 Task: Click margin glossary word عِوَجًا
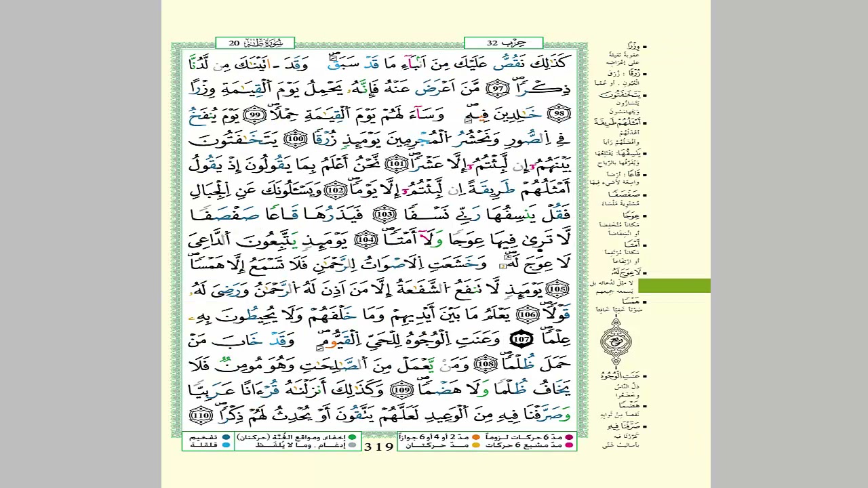pos(631,215)
